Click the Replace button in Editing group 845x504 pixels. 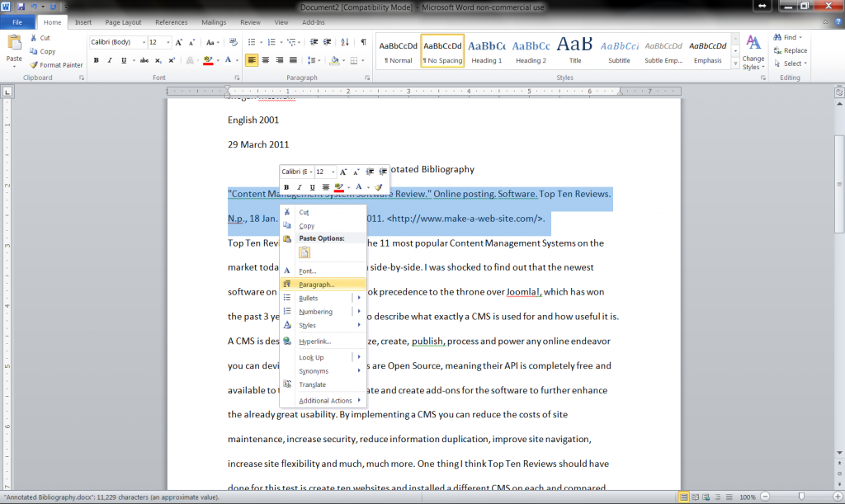791,50
